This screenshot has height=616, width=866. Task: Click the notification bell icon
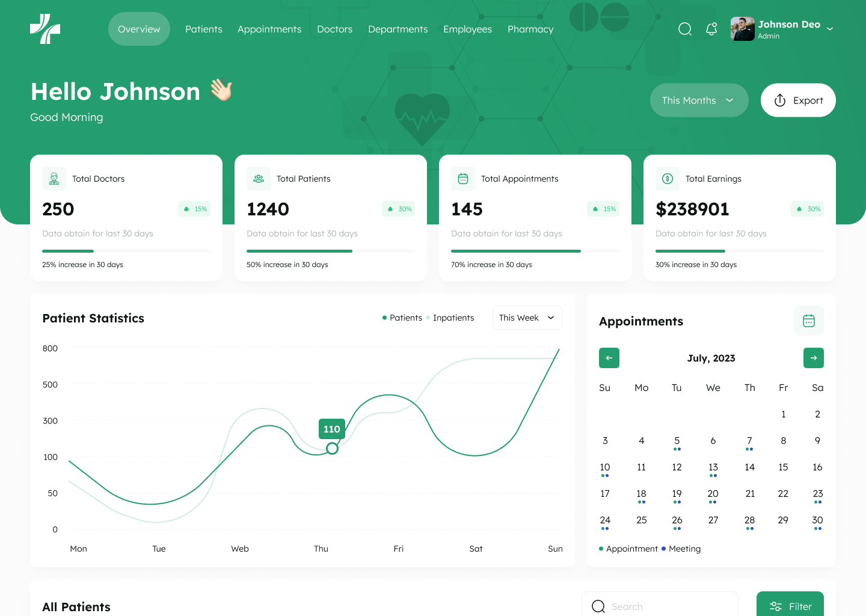(711, 28)
